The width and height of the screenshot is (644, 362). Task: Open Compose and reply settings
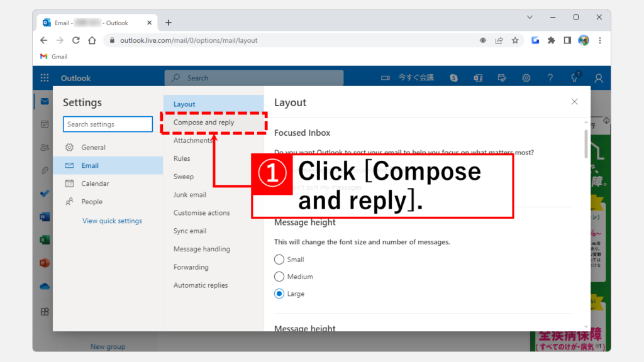[214, 123]
